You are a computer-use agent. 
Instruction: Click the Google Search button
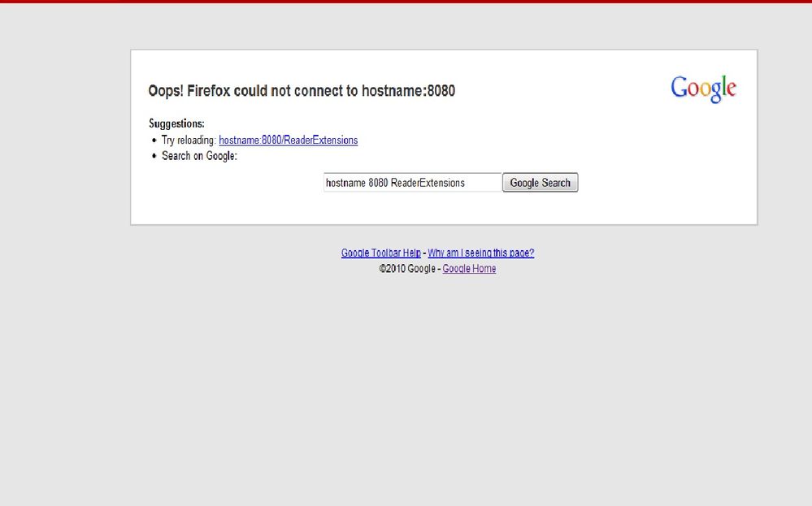[541, 183]
